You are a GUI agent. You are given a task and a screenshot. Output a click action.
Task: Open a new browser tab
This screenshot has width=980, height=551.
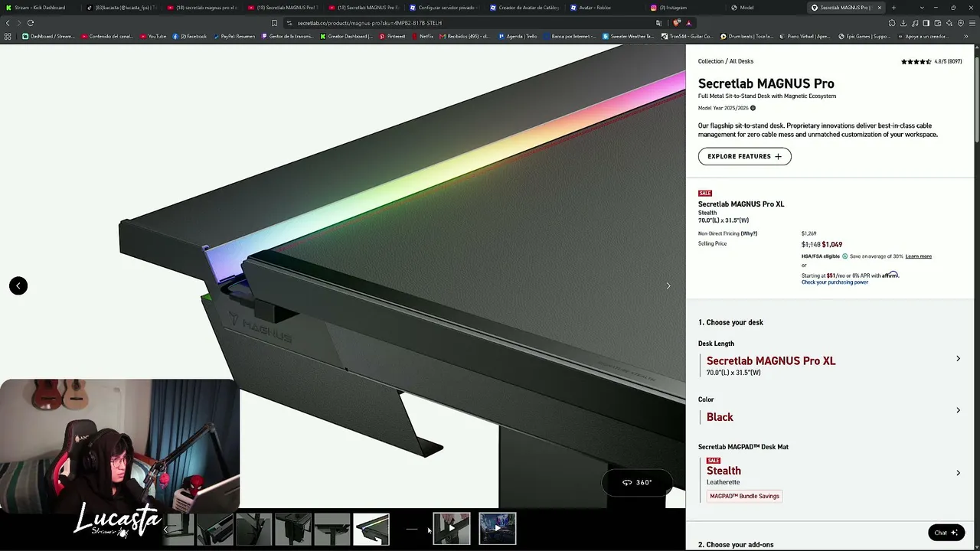coord(893,8)
